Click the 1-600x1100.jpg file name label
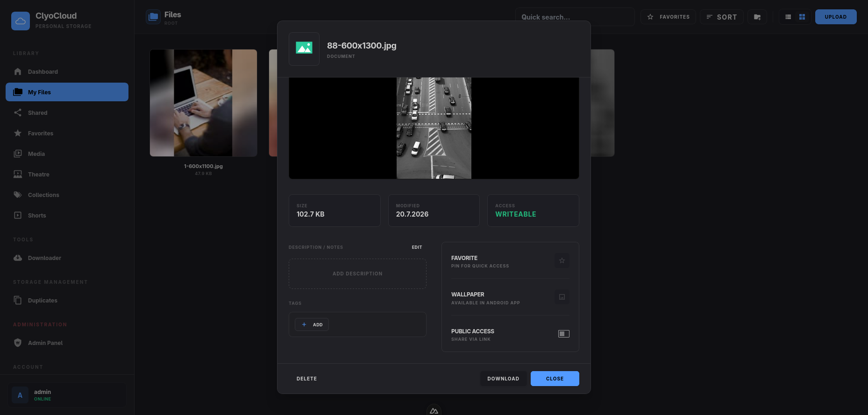 pos(203,166)
